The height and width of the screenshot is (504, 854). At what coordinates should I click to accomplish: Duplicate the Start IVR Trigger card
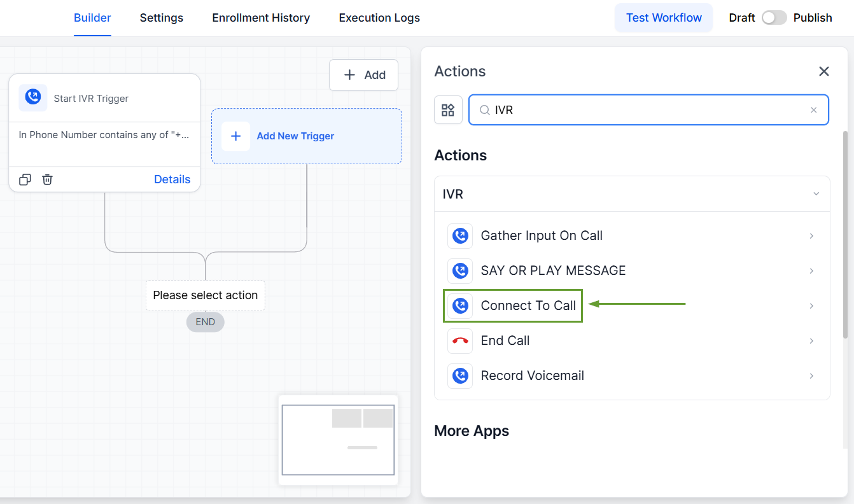tap(25, 179)
